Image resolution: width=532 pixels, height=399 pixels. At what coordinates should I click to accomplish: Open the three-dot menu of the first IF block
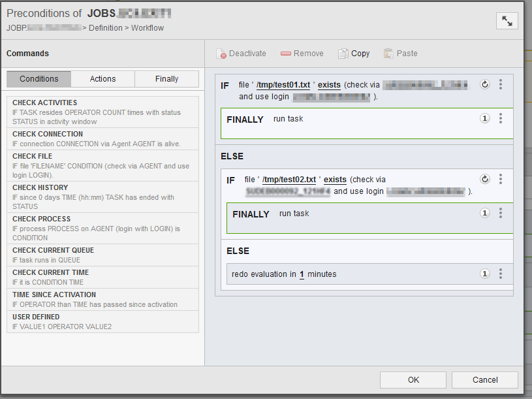pyautogui.click(x=501, y=84)
